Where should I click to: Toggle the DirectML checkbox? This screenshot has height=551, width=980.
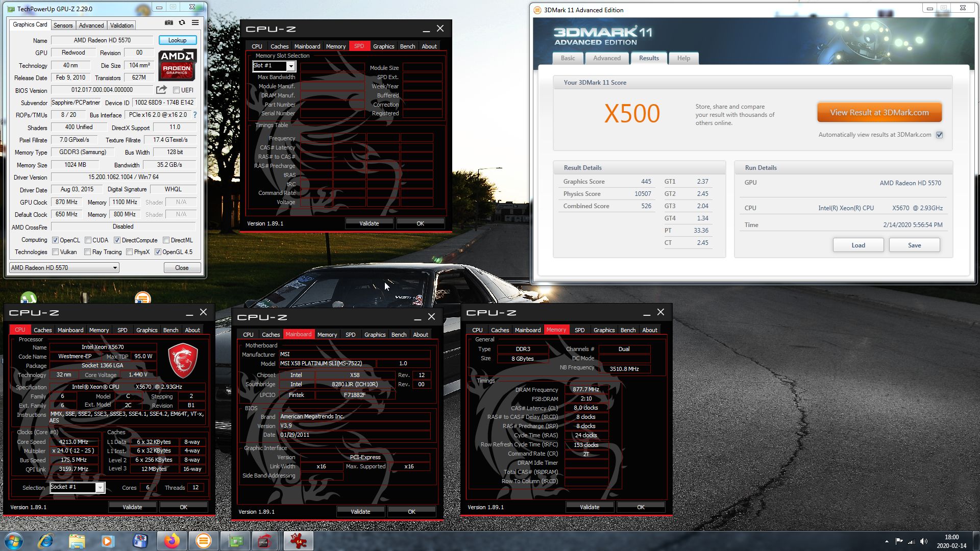166,240
